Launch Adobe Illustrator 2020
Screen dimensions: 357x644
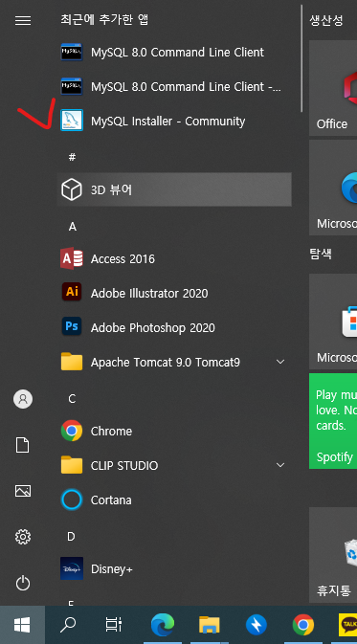(x=174, y=293)
